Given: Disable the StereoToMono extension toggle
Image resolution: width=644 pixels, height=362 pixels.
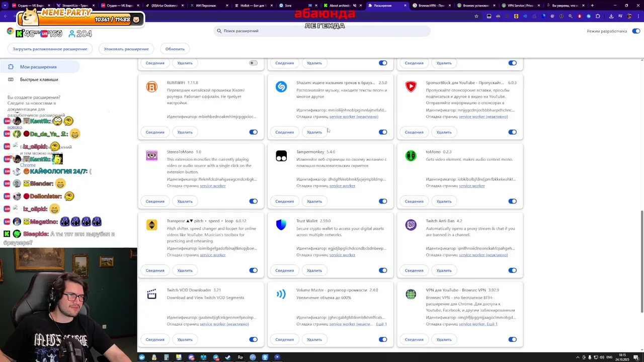Looking at the screenshot, I should click(x=253, y=201).
